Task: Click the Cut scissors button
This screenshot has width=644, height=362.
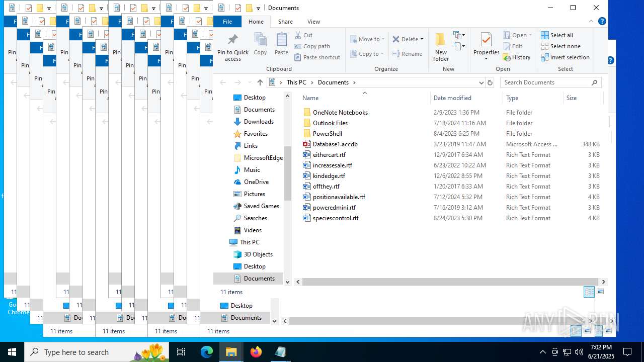Action: point(304,35)
